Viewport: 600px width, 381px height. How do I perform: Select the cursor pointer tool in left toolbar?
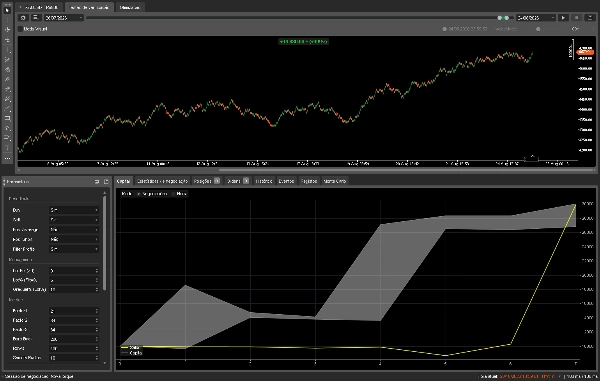tap(7, 10)
